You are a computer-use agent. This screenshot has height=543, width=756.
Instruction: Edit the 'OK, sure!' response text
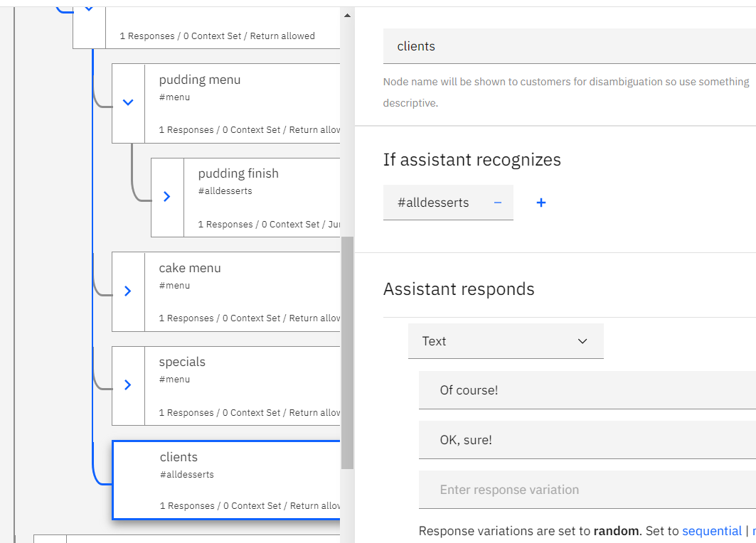click(x=587, y=440)
